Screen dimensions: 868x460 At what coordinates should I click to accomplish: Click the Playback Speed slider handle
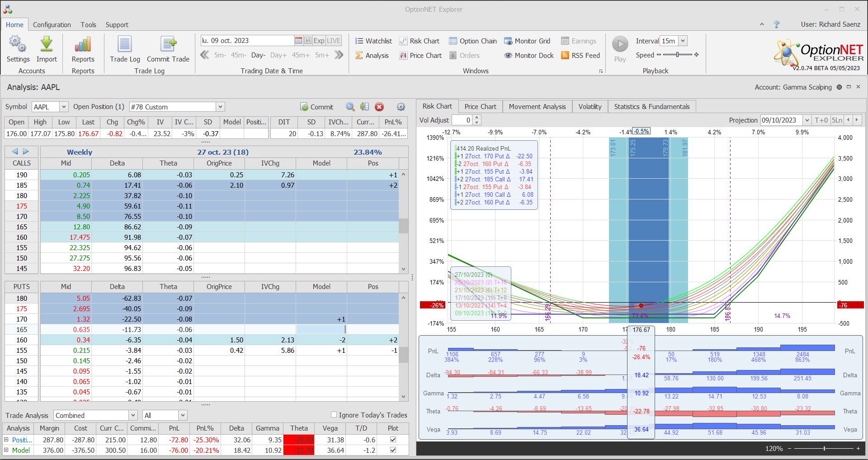[x=677, y=55]
